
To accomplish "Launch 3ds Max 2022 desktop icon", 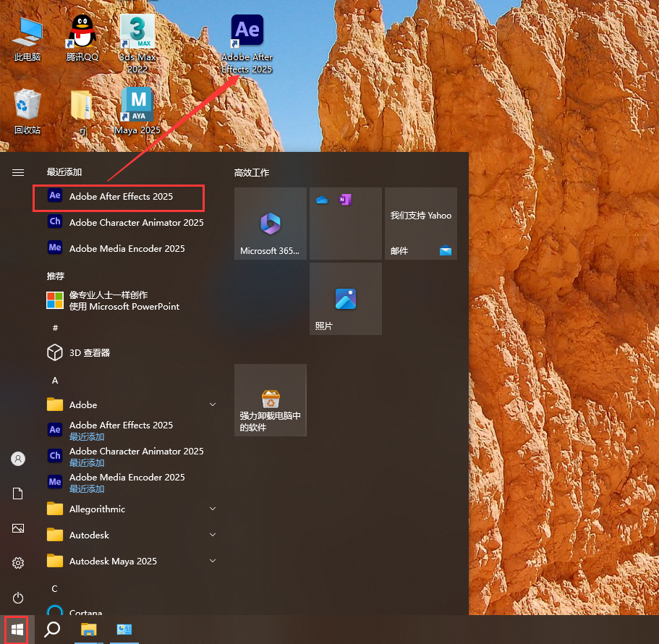I will (x=137, y=33).
